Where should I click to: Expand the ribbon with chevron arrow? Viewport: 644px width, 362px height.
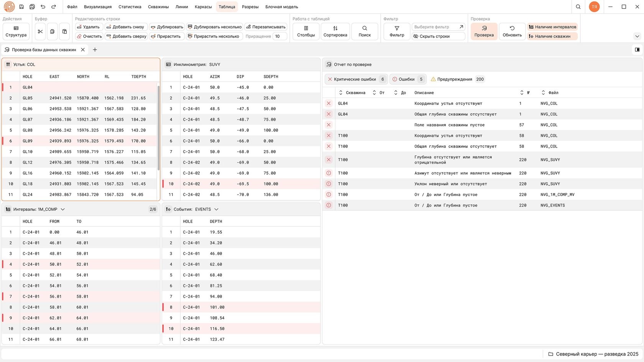[x=637, y=36]
